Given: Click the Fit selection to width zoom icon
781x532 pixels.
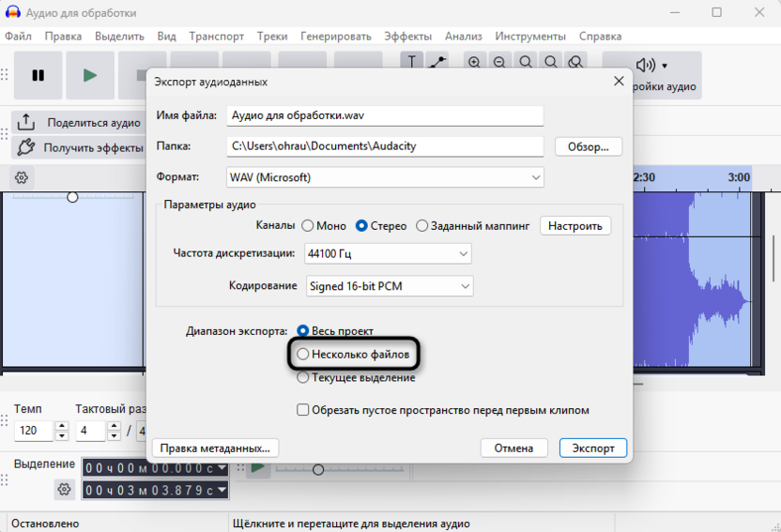Looking at the screenshot, I should click(x=525, y=62).
